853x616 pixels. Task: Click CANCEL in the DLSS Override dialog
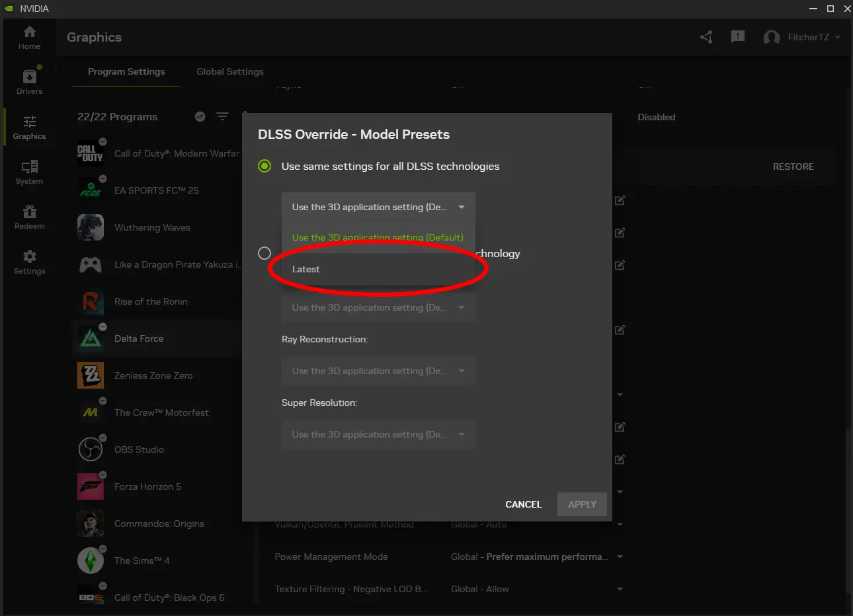pos(523,504)
